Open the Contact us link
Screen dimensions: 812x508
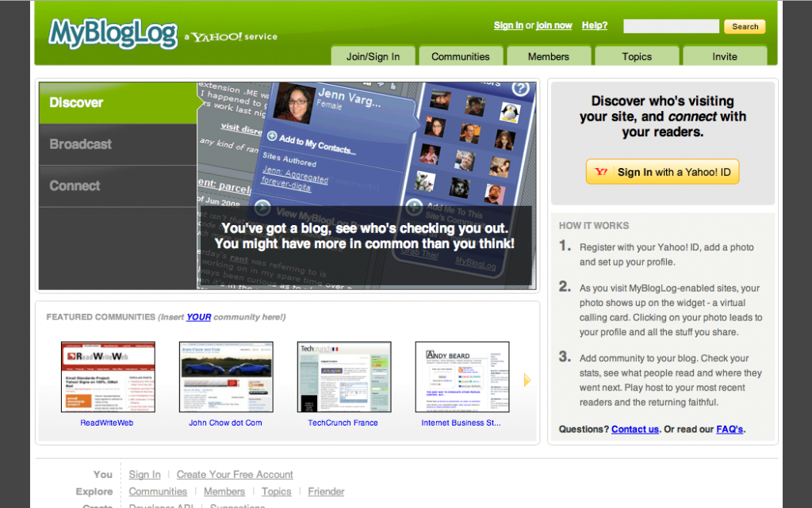pos(635,430)
